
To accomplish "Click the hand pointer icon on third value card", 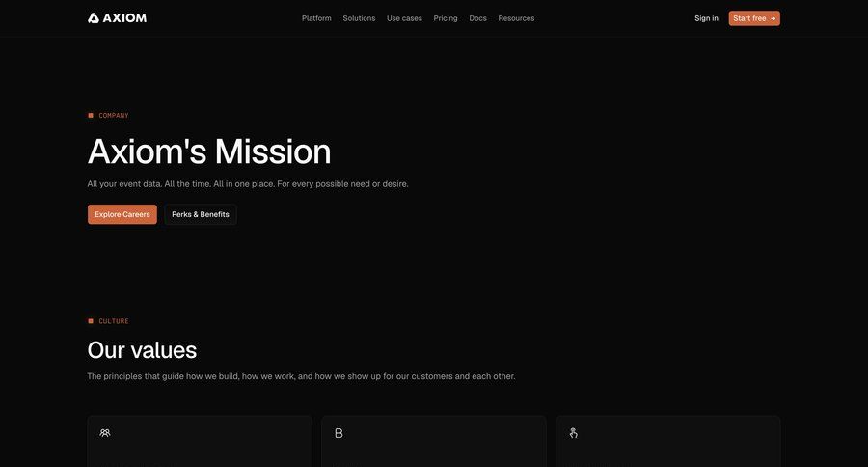I will pos(574,433).
